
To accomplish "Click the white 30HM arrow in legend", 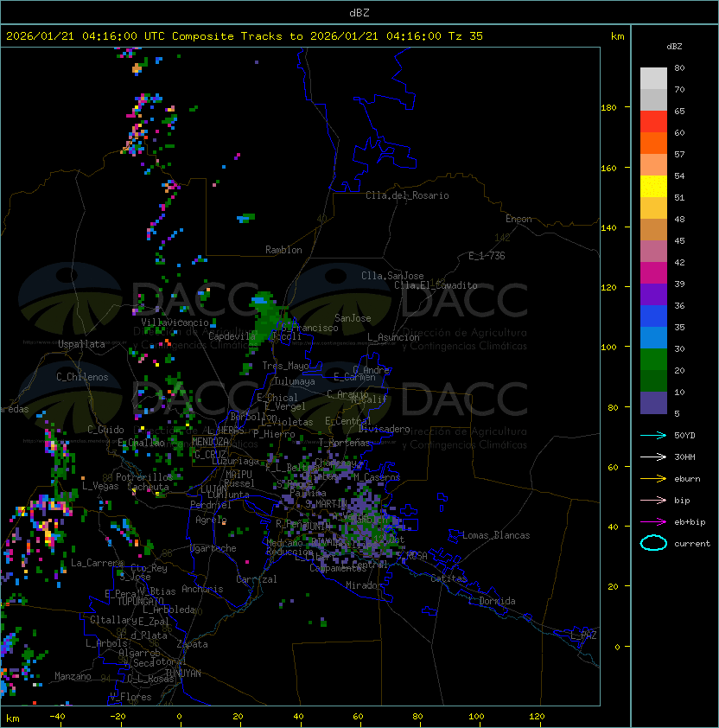I will [653, 457].
